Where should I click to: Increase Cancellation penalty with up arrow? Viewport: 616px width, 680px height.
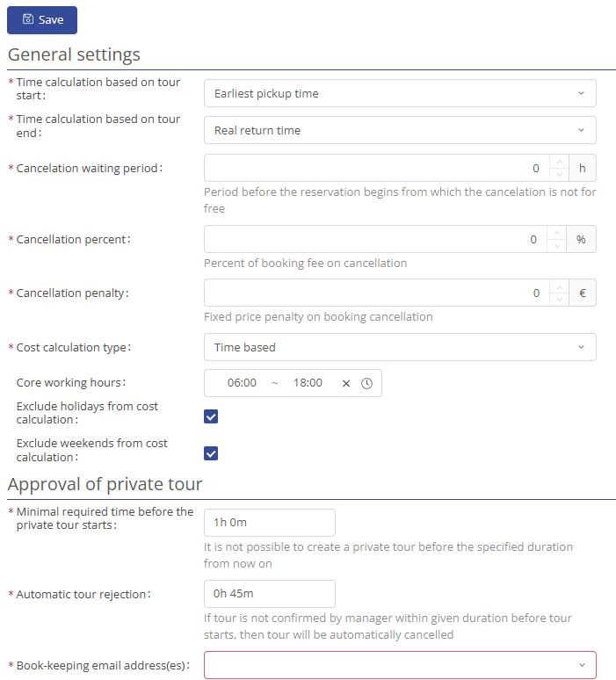pos(558,286)
